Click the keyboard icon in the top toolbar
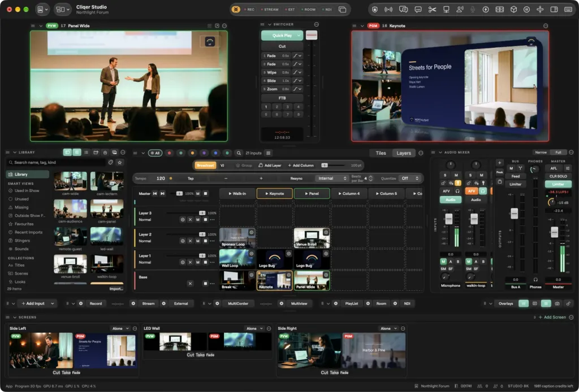This screenshot has width=579, height=392. 568,10
